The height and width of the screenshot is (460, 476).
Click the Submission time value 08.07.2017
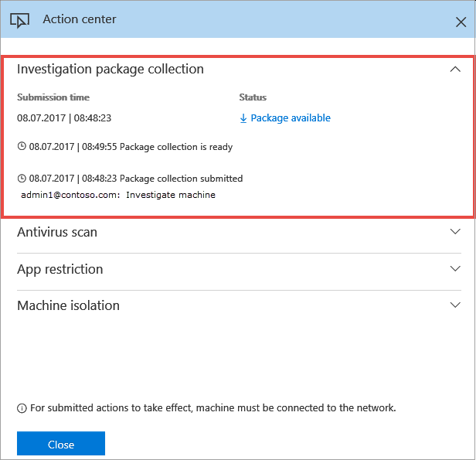45,118
